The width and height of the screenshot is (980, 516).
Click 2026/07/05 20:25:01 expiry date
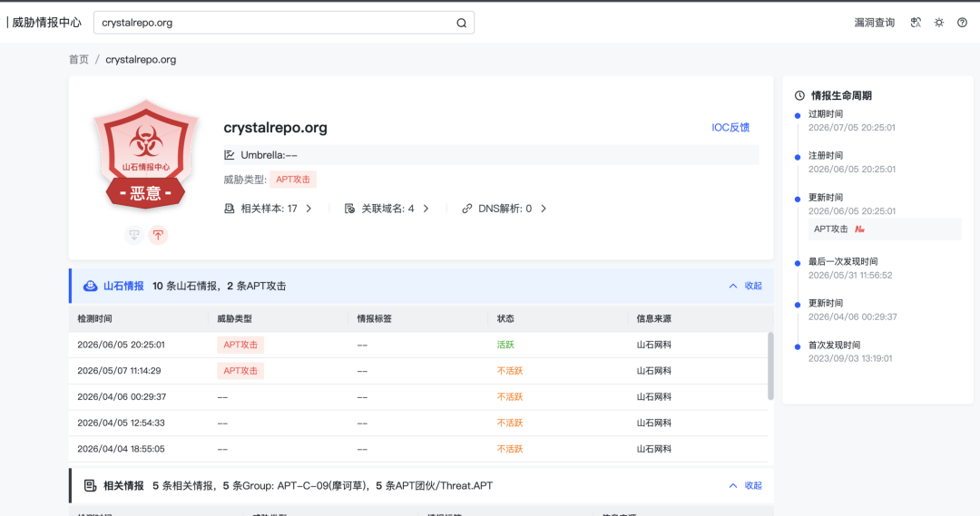point(852,128)
